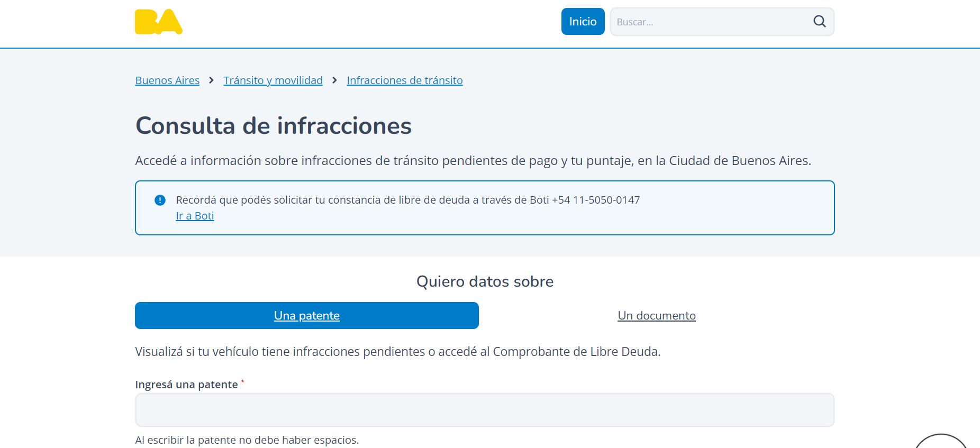
Task: Click the blue info icon in notice
Action: point(160,200)
